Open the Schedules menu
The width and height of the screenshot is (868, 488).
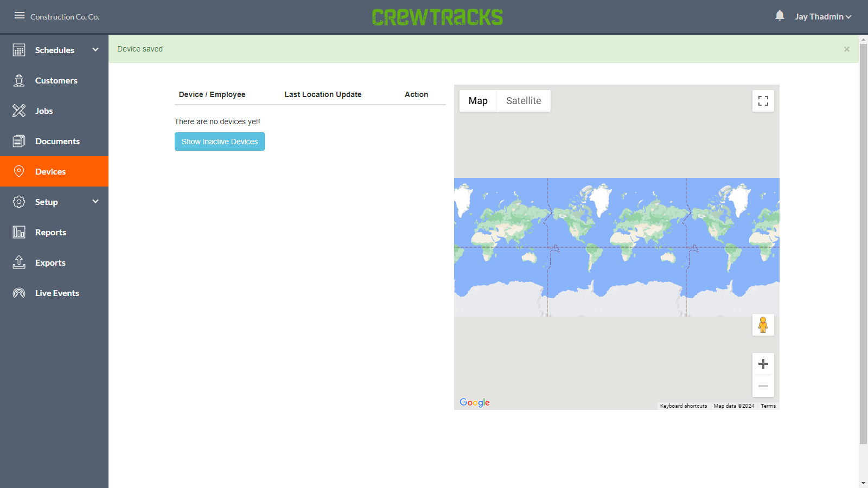pos(54,50)
